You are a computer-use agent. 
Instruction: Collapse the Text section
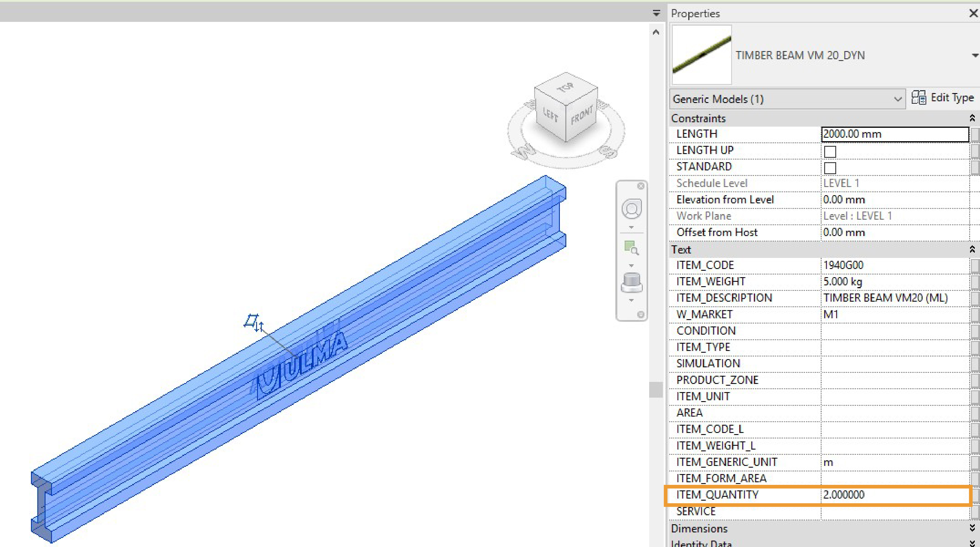(972, 249)
